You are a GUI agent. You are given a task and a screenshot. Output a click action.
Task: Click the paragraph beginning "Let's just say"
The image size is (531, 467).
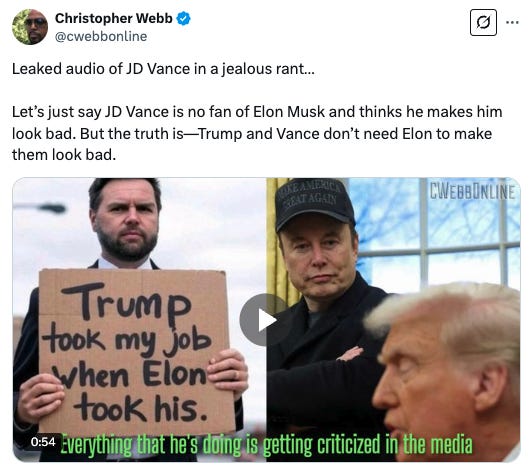pos(257,133)
